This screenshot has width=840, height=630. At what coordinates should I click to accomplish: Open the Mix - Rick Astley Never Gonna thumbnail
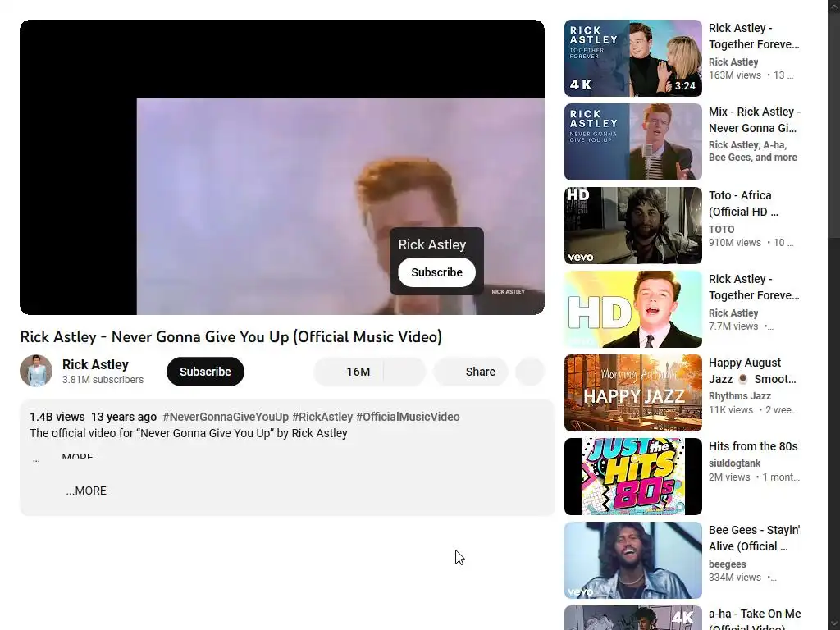(x=633, y=142)
